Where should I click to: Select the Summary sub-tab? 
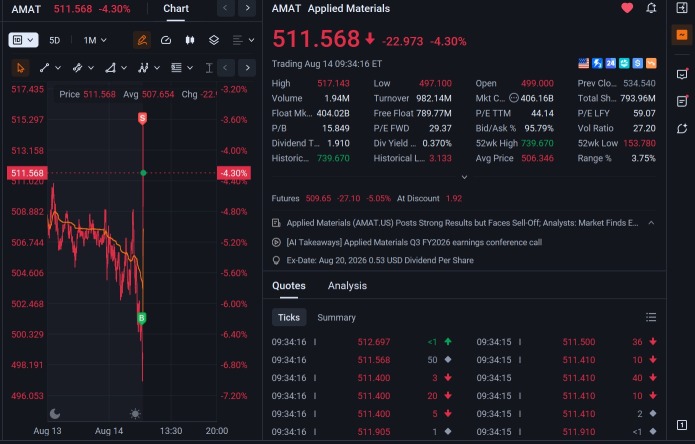(x=336, y=317)
